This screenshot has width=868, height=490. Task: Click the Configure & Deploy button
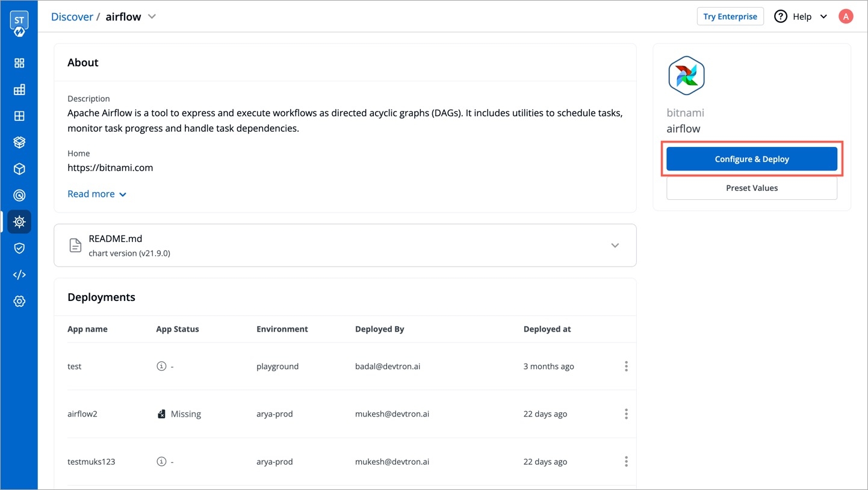click(x=751, y=159)
